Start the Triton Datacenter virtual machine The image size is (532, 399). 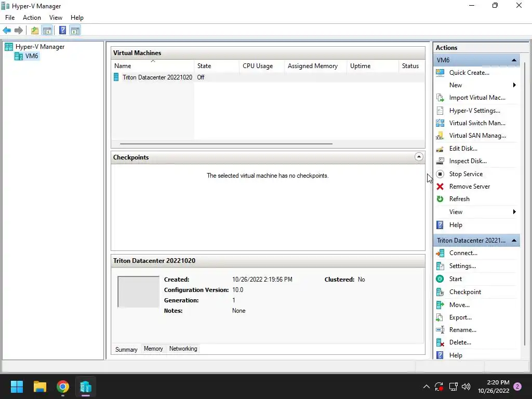coord(455,279)
